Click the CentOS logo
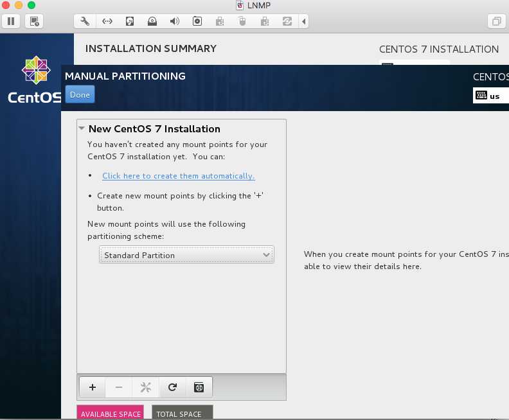This screenshot has width=509, height=420. coord(36,80)
